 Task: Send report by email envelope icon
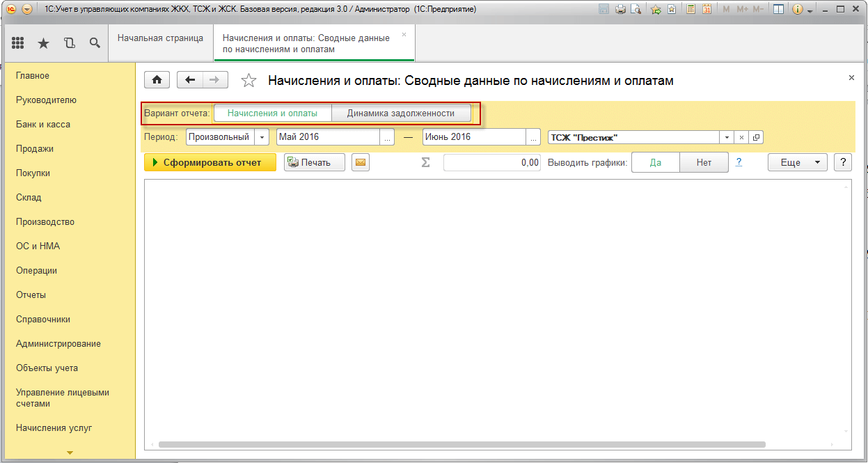[361, 162]
